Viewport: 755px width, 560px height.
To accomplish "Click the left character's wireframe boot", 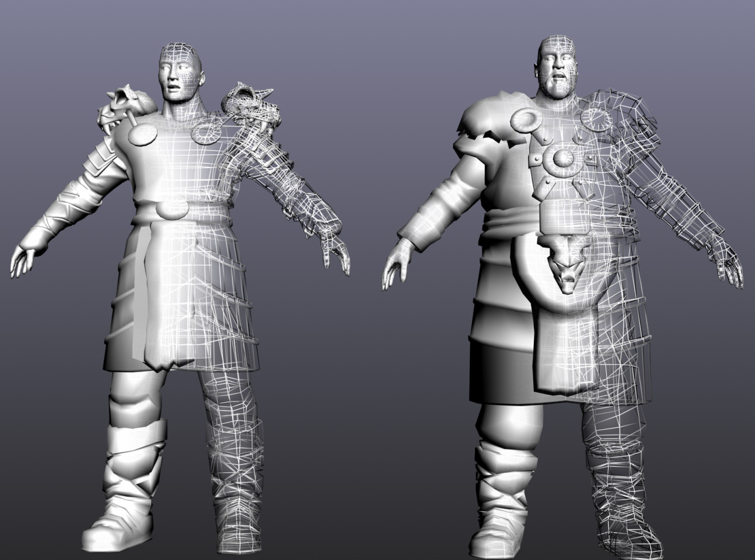I will pyautogui.click(x=238, y=521).
